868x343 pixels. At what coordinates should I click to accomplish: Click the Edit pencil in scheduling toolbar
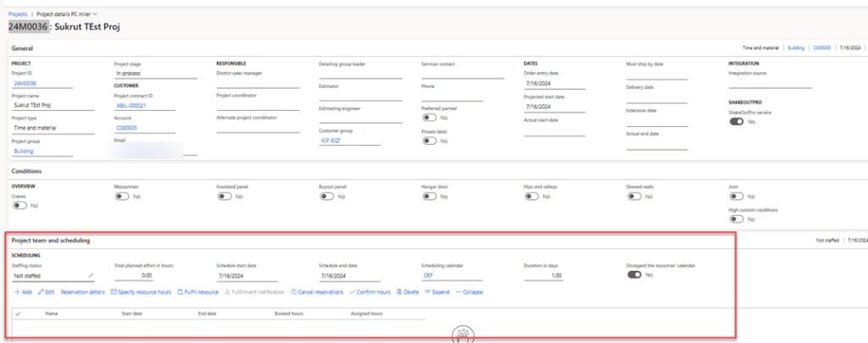(46, 291)
